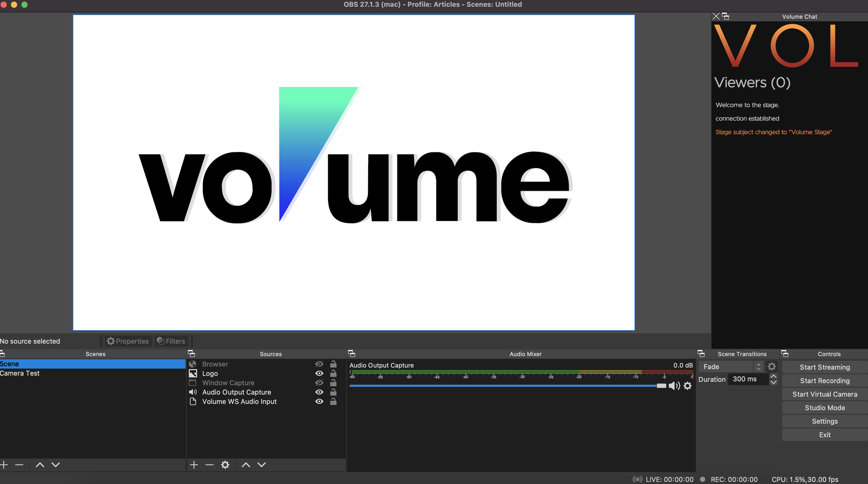The width and height of the screenshot is (868, 484).
Task: Click the Duration 300 ms field
Action: point(749,379)
